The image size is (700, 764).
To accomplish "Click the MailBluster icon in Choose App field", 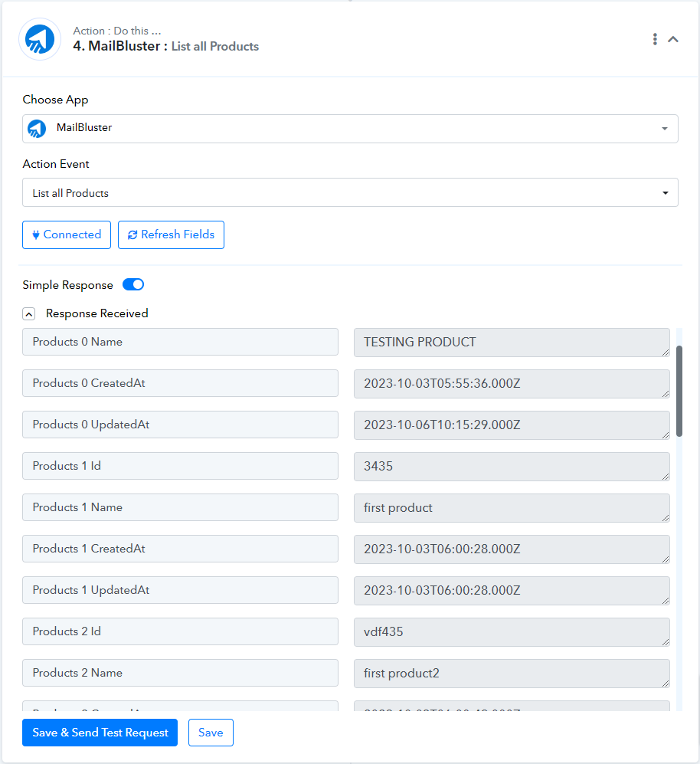I will pyautogui.click(x=37, y=129).
